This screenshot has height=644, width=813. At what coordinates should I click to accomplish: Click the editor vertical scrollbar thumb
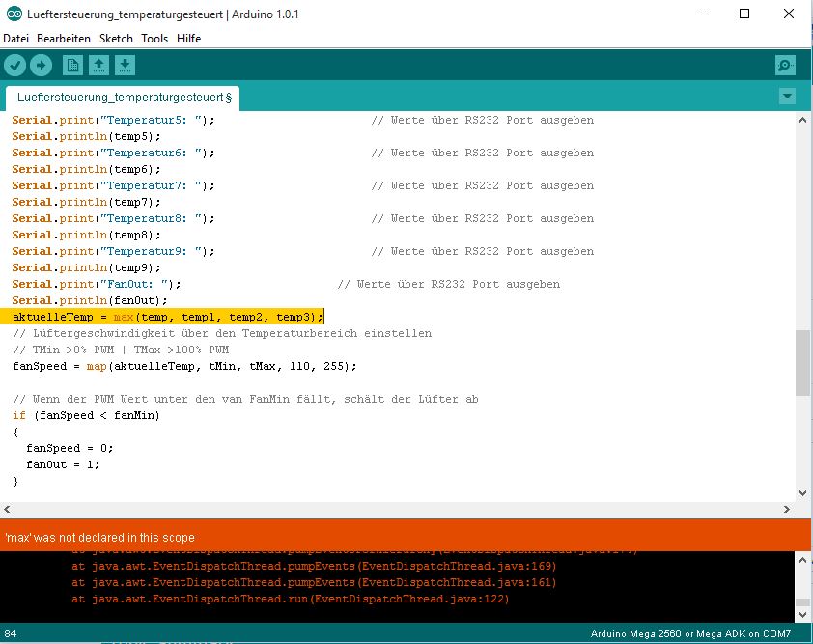click(x=802, y=362)
